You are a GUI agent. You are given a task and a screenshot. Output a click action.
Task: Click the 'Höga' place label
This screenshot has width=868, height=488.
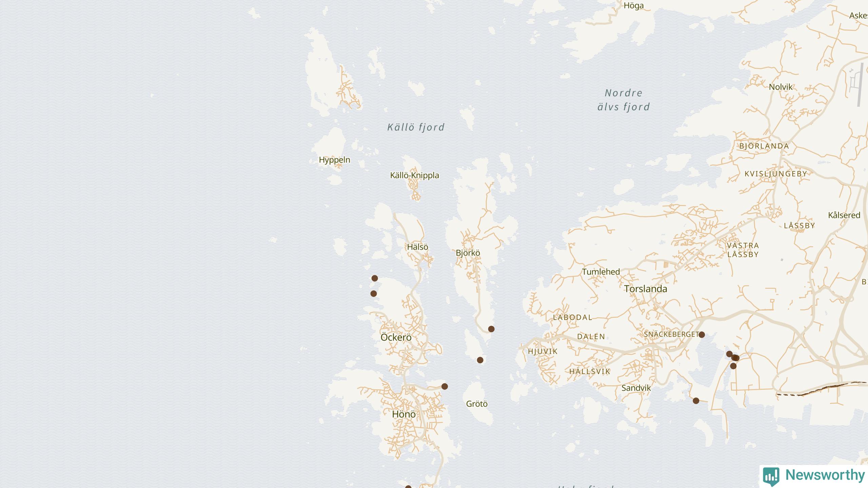[x=634, y=6]
